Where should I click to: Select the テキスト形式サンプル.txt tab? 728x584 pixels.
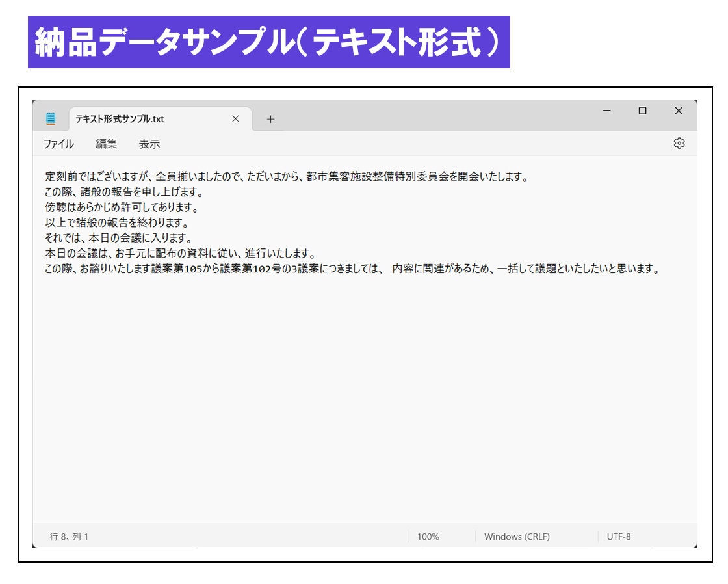tap(160, 119)
